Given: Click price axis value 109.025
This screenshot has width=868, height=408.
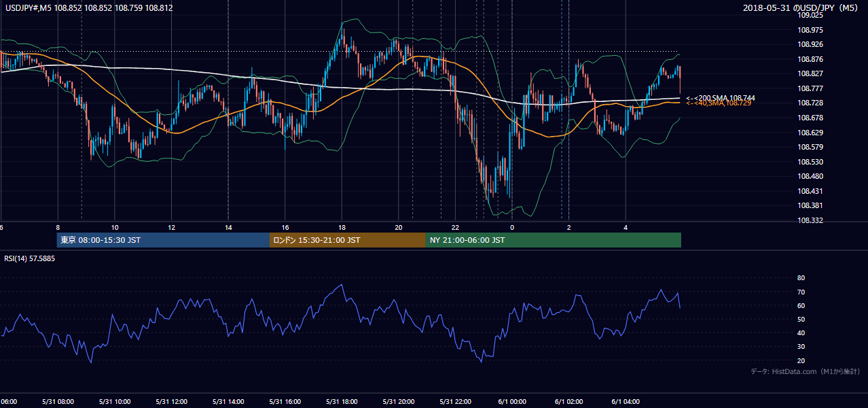Looking at the screenshot, I should pyautogui.click(x=811, y=15).
